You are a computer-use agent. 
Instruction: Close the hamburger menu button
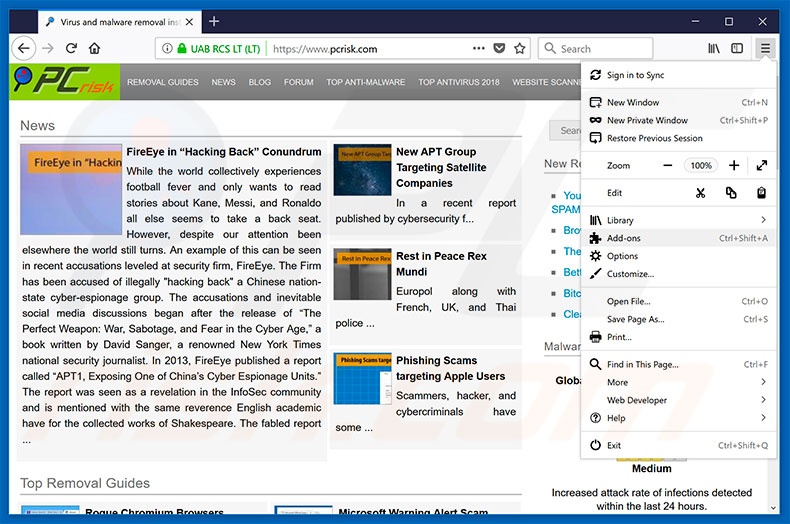tap(765, 48)
